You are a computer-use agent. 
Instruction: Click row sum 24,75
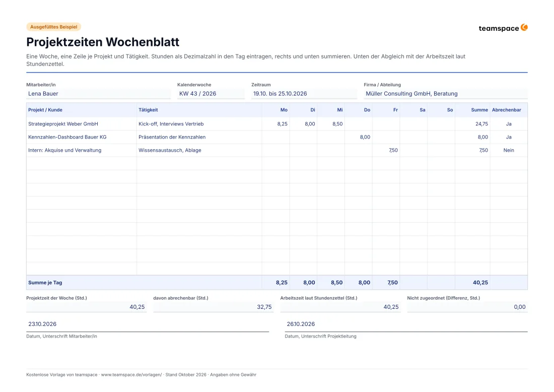pyautogui.click(x=481, y=124)
